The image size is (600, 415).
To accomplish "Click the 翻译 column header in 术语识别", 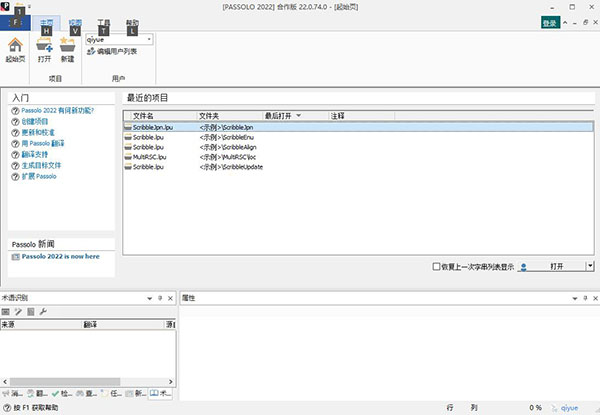I will [x=123, y=325].
